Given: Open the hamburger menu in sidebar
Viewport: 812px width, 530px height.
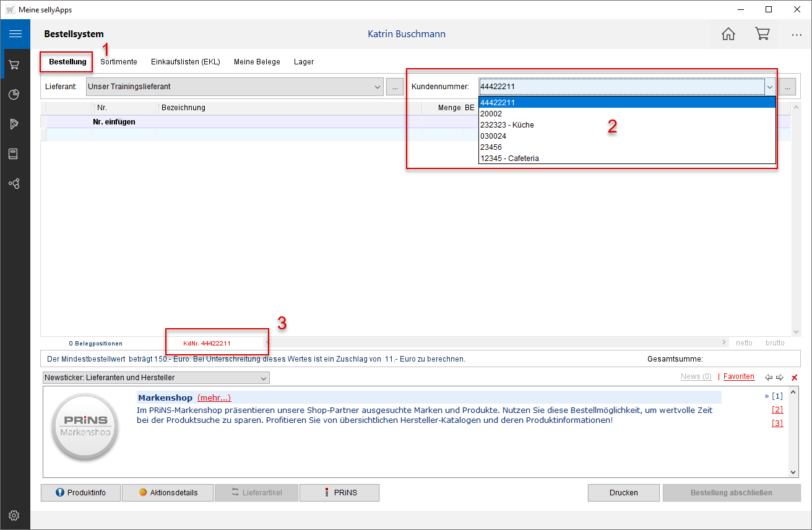Looking at the screenshot, I should [x=15, y=34].
